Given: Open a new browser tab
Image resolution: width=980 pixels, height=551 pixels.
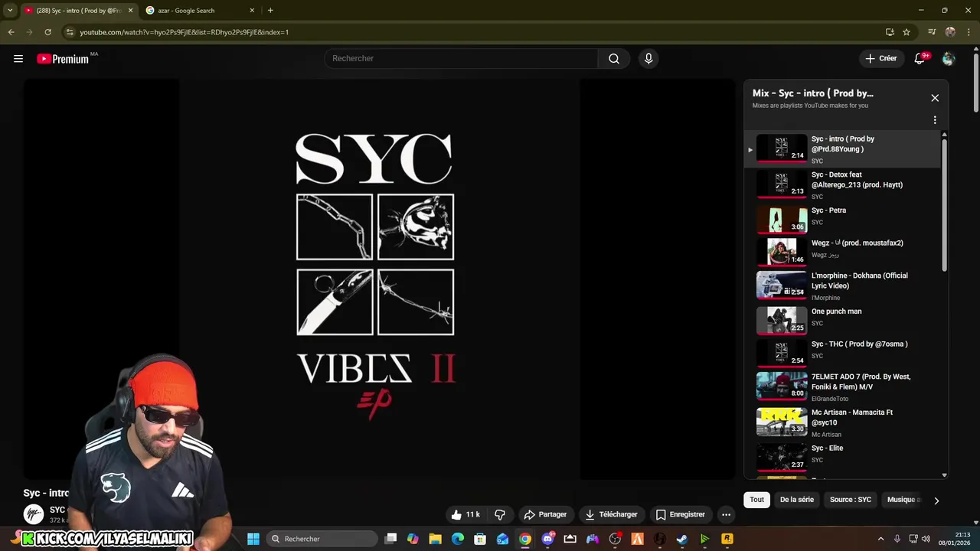Looking at the screenshot, I should pos(270,11).
